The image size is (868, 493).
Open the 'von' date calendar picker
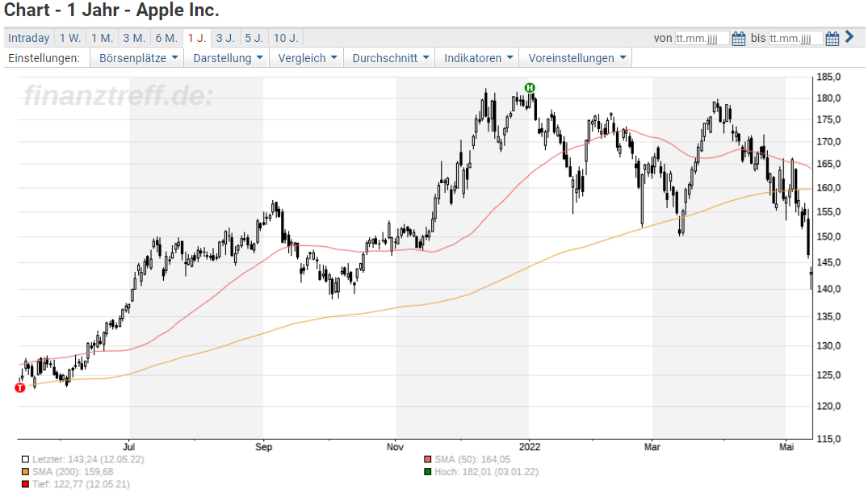(739, 38)
